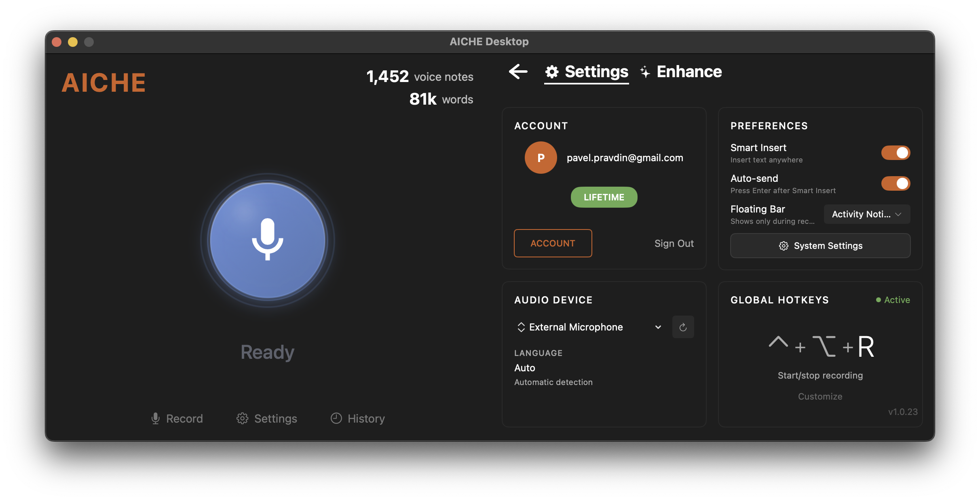Click the microphone icon beside Record
The image size is (980, 501).
click(x=156, y=418)
